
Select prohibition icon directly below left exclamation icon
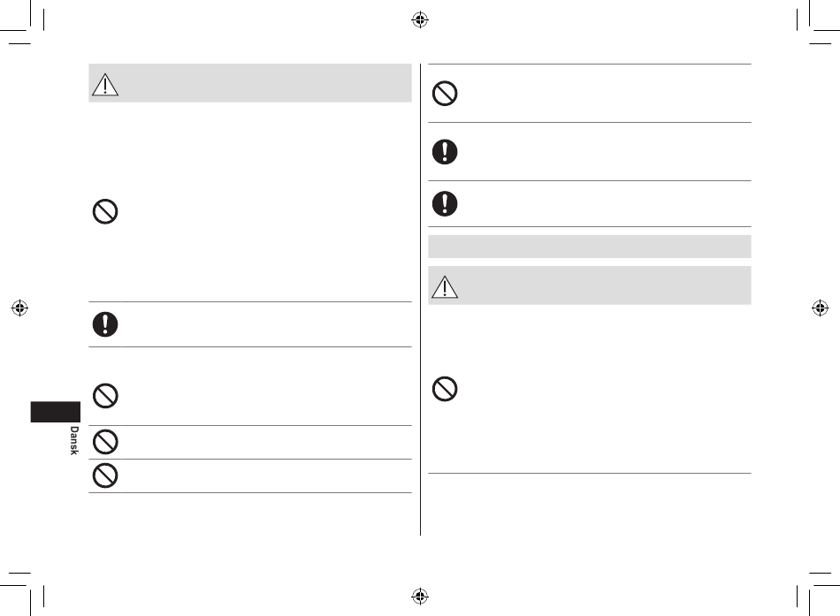point(105,396)
